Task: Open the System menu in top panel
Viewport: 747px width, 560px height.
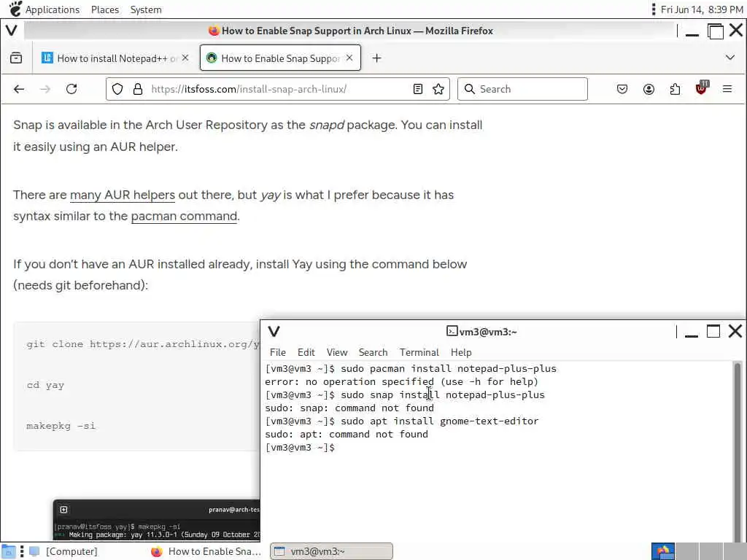Action: pos(146,9)
